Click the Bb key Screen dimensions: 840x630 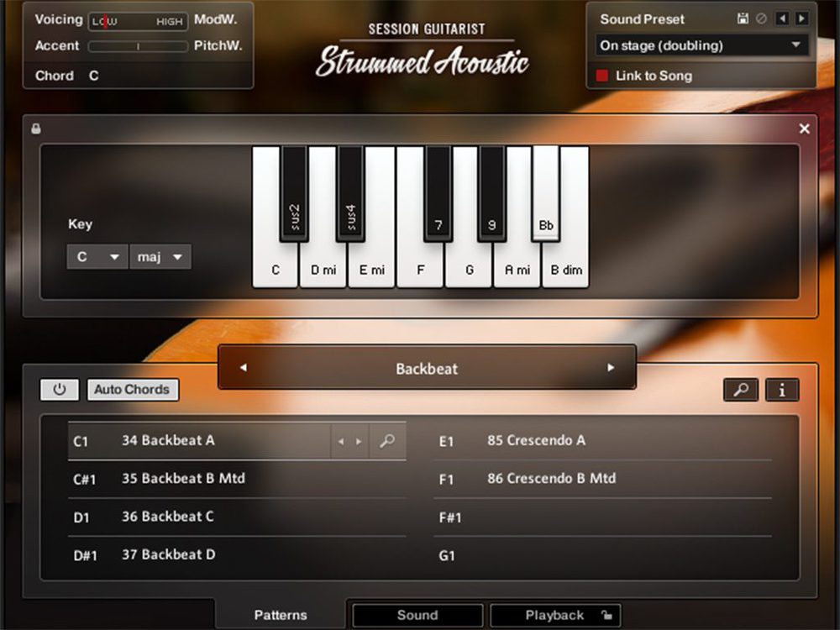coord(546,193)
